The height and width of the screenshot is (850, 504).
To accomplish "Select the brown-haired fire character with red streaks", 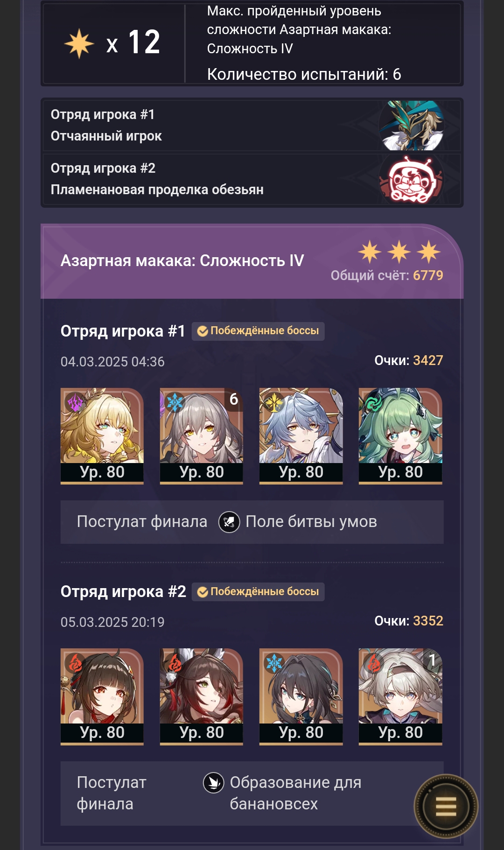I will coord(202,696).
